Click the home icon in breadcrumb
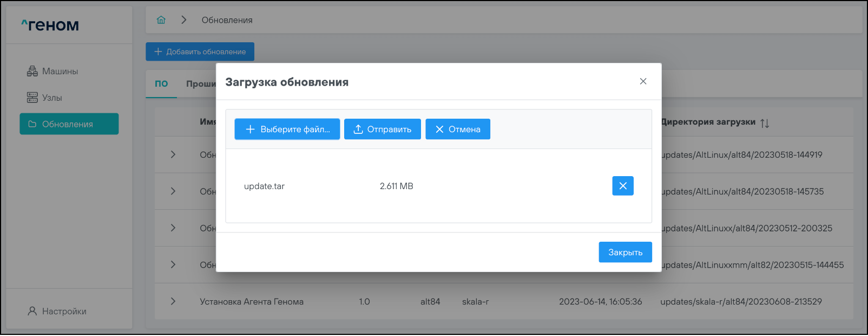Viewport: 868px width, 336px height. 161,20
